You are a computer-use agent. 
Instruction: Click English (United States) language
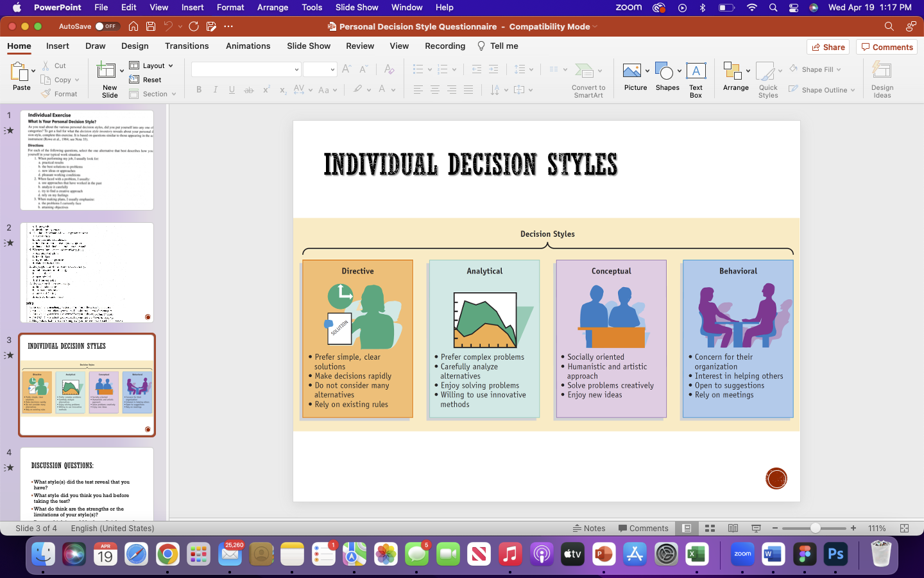pyautogui.click(x=113, y=528)
